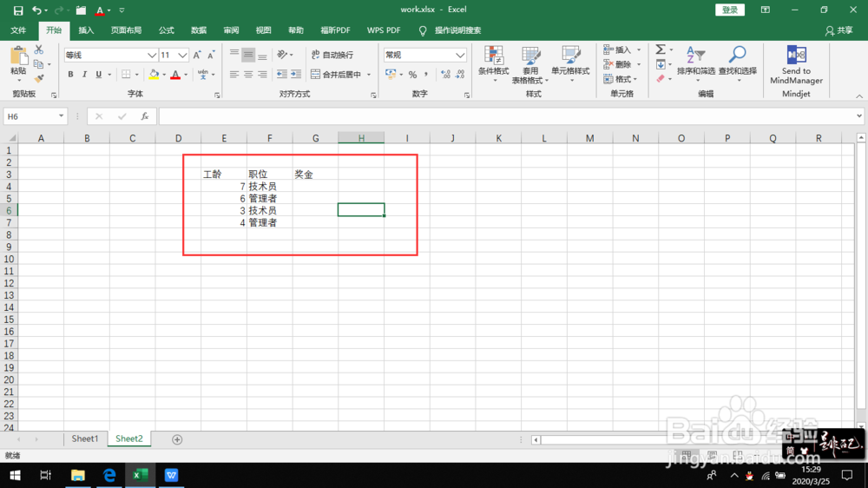Expand Merge and Center options arrow

(x=369, y=74)
